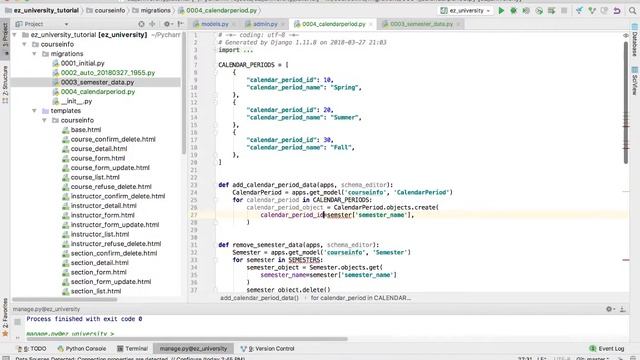Open settings gear in the manage.py console
The height and width of the screenshot is (360, 640).
pos(609,309)
